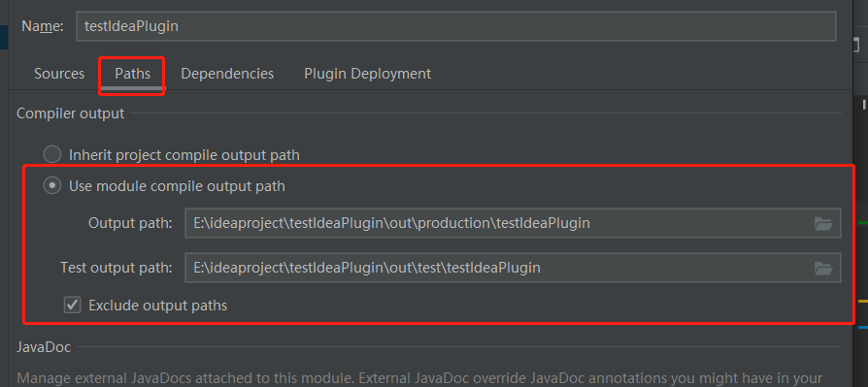The width and height of the screenshot is (868, 387).
Task: Toggle Exclude output paths checkbox
Action: point(72,306)
